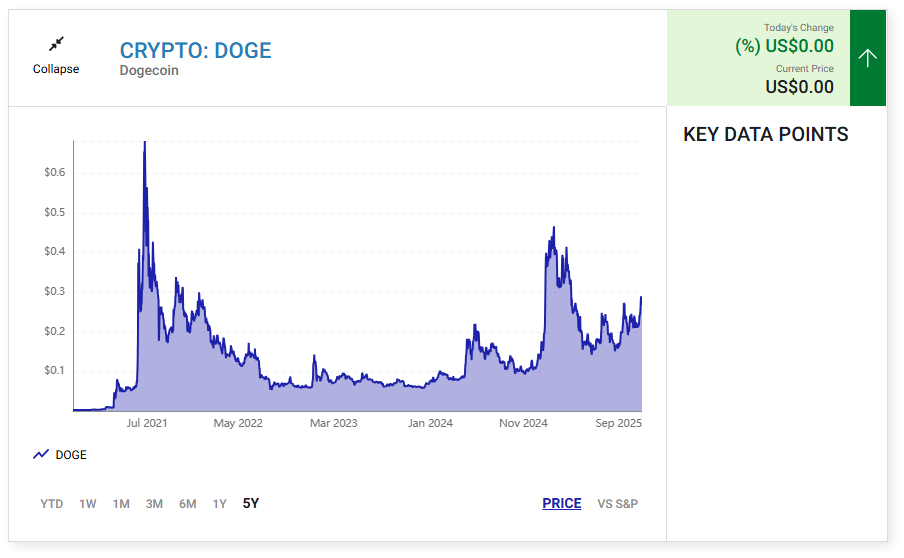Select the 6M time range
This screenshot has height=558, width=904.
[x=187, y=504]
